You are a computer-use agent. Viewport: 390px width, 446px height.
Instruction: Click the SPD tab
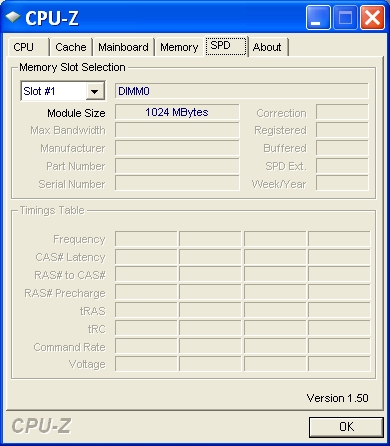(x=226, y=46)
